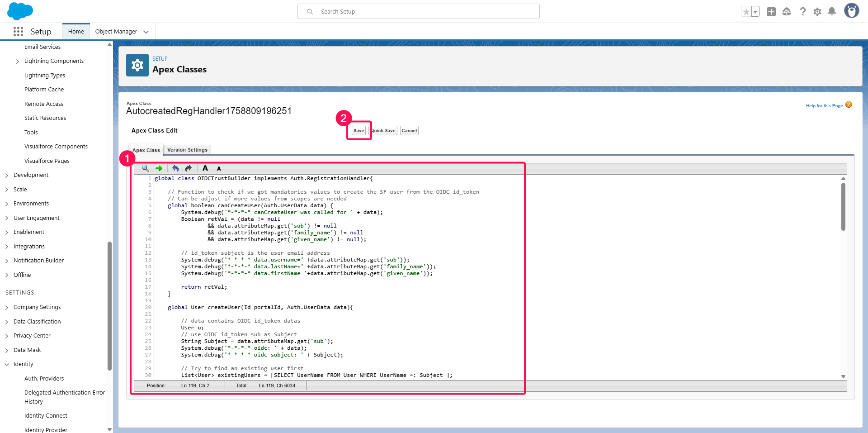Undo the last code edit
868x433 pixels.
[175, 168]
